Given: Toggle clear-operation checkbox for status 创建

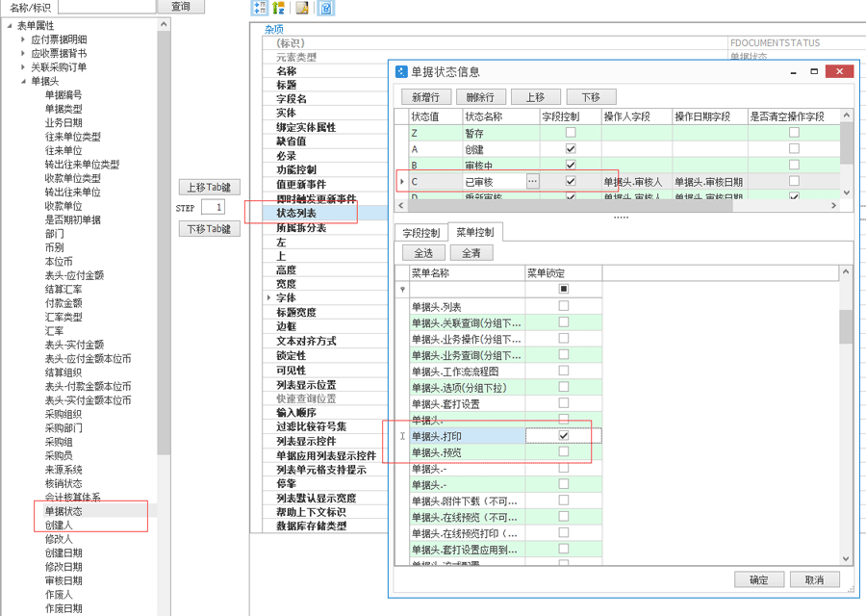Looking at the screenshot, I should 794,148.
